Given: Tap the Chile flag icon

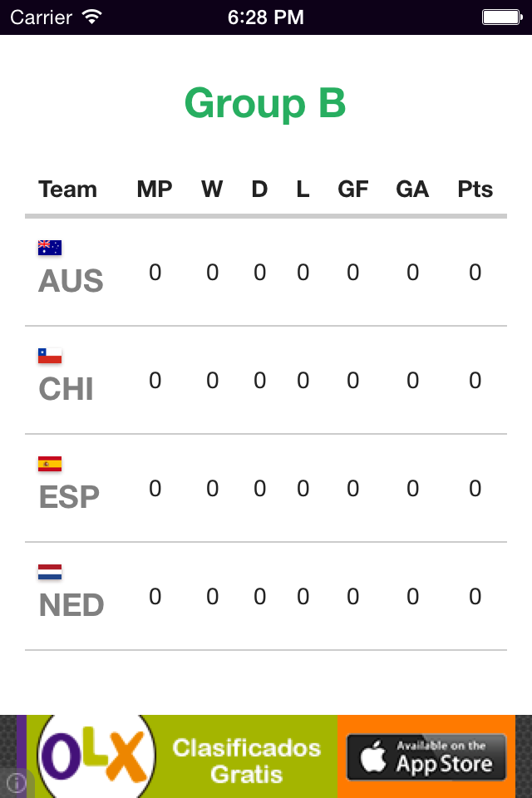Looking at the screenshot, I should tap(50, 356).
